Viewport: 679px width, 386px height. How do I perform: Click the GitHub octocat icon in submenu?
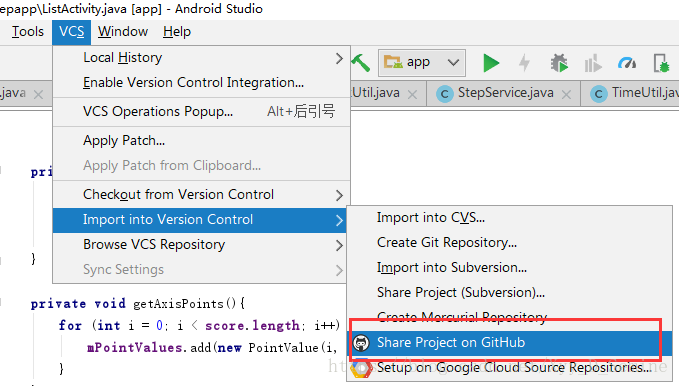pyautogui.click(x=361, y=343)
